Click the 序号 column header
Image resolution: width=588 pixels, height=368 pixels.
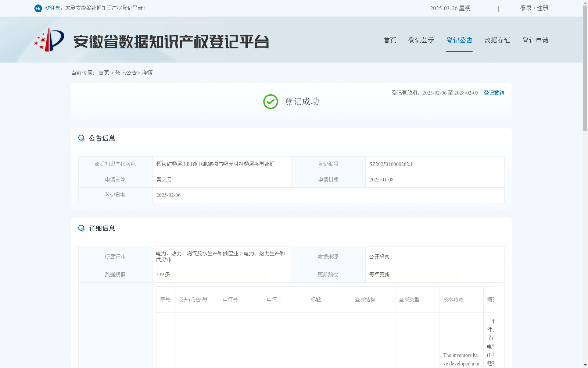click(165, 300)
